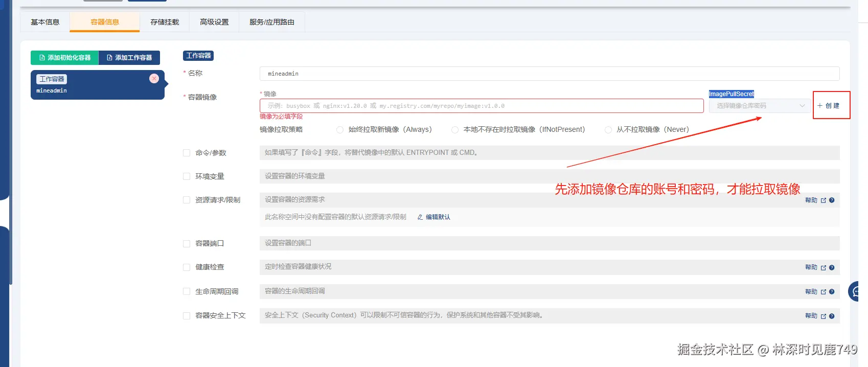Image resolution: width=868 pixels, height=367 pixels.
Task: Select Always image pull policy radio
Action: coord(340,130)
